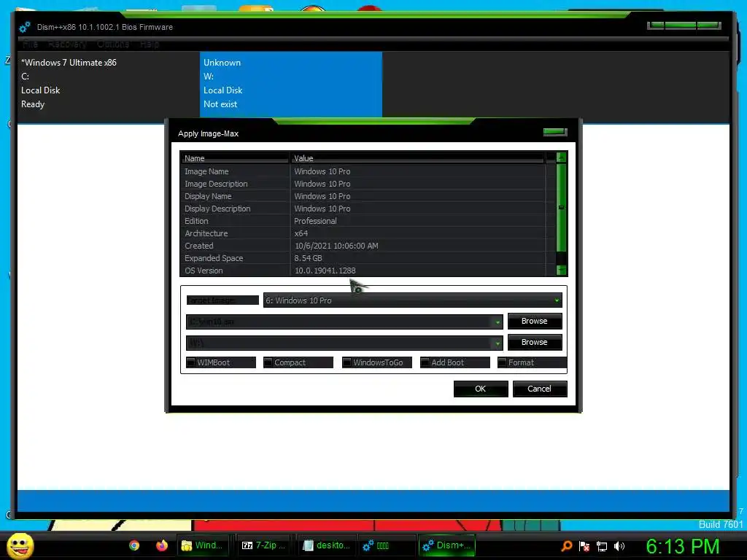Image resolution: width=747 pixels, height=560 pixels.
Task: Open the File menu
Action: [x=30, y=44]
